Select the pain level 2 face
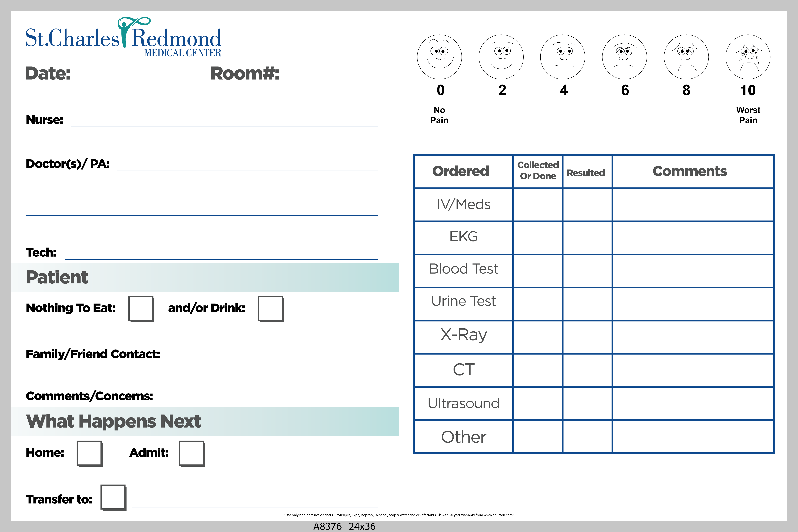This screenshot has height=532, width=798. tap(501, 57)
